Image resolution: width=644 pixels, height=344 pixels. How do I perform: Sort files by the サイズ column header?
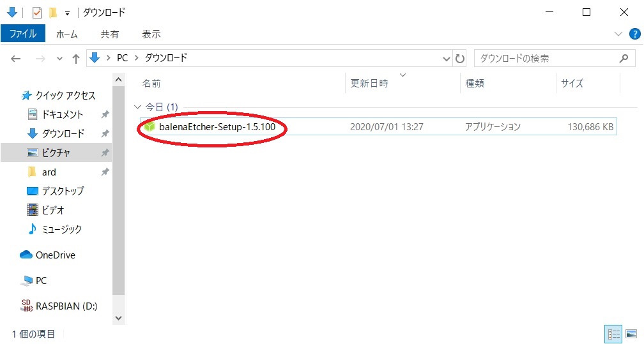click(572, 84)
